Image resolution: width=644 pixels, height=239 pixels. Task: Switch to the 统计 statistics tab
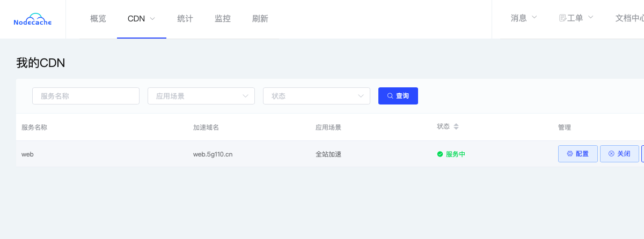coord(185,19)
